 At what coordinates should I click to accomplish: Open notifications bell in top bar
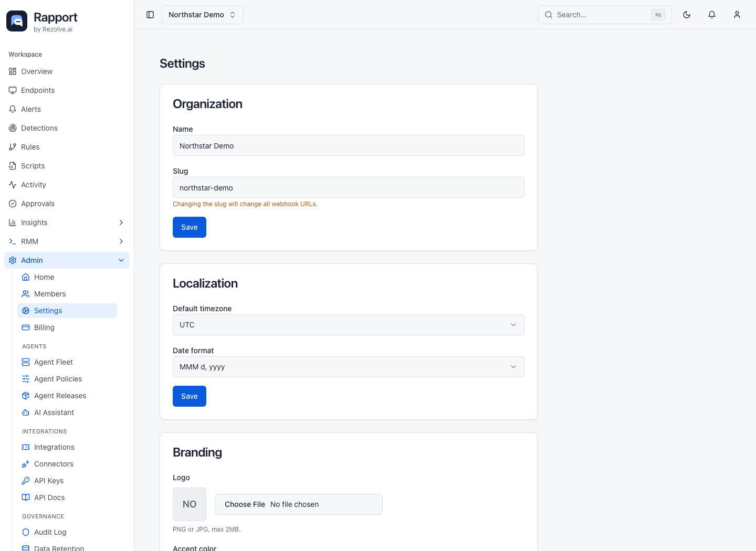pyautogui.click(x=712, y=15)
